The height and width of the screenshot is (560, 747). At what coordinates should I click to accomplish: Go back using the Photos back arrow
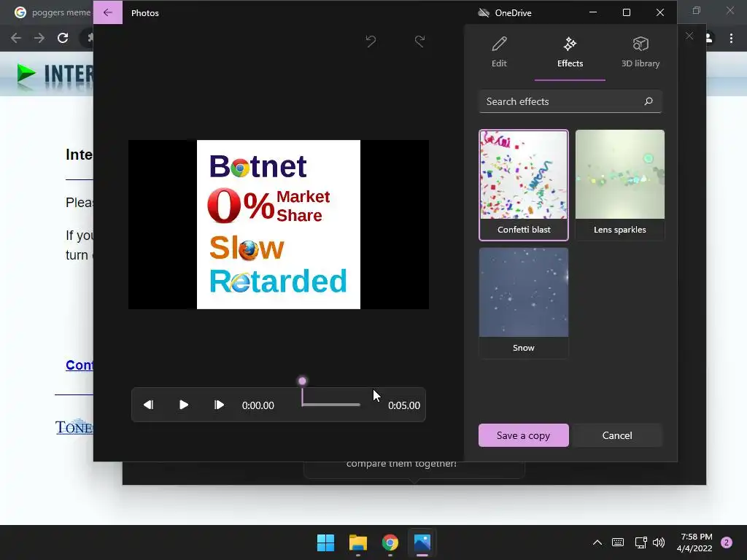108,13
